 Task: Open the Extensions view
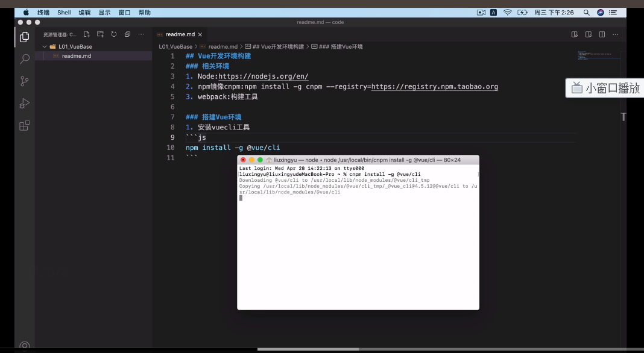25,125
